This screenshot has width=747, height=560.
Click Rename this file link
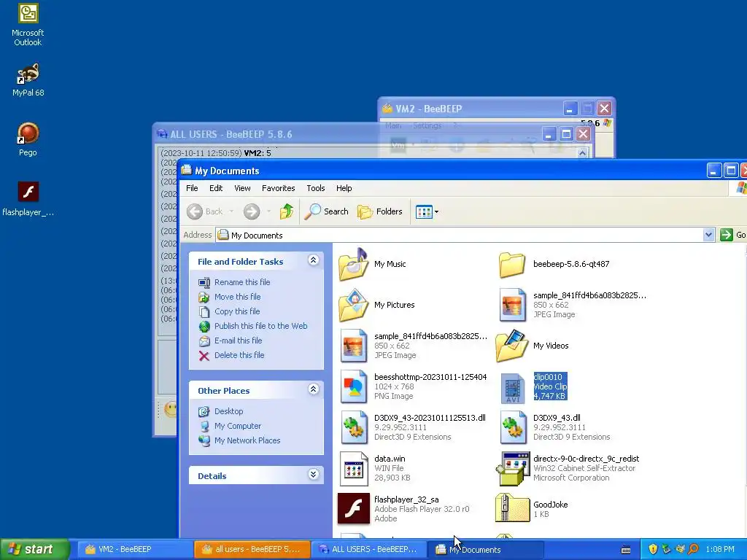click(x=242, y=282)
